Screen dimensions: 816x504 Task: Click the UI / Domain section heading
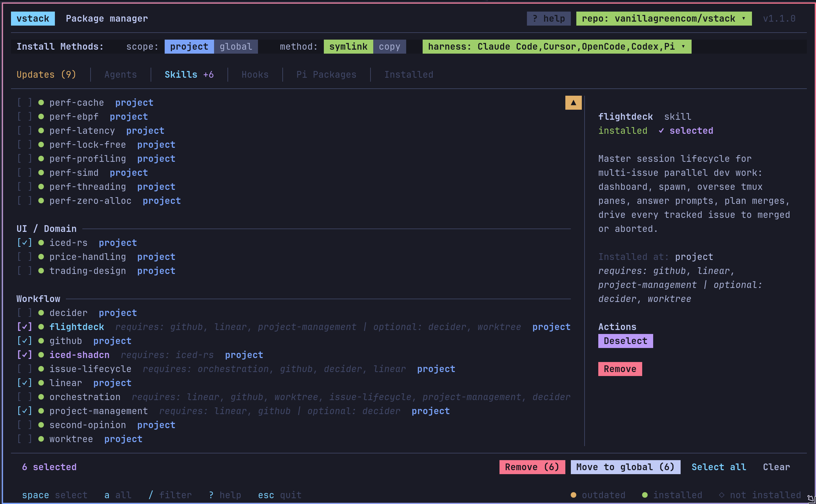pos(47,229)
